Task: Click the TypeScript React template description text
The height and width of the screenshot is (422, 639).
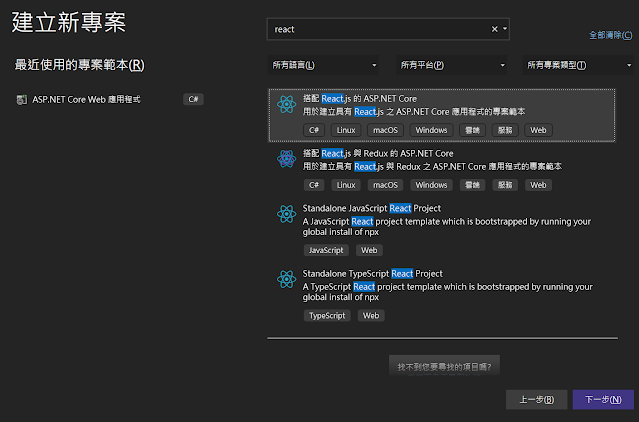Action: pyautogui.click(x=447, y=292)
